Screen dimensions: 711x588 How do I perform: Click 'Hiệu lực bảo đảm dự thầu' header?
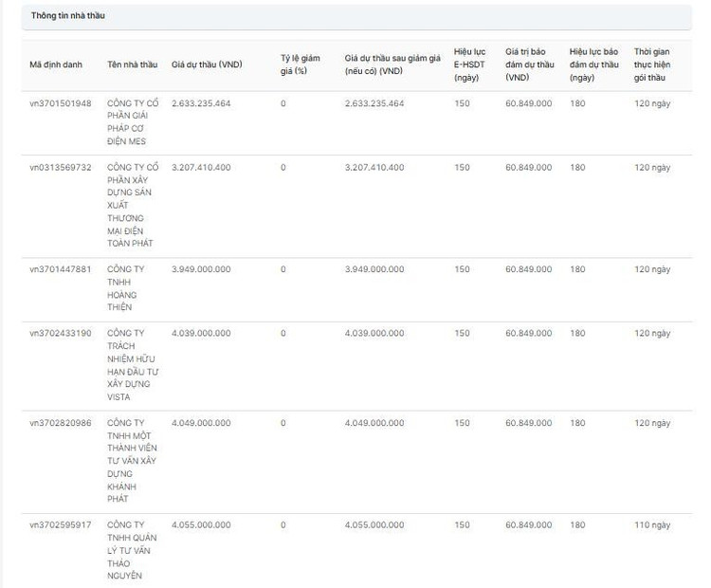tap(594, 64)
